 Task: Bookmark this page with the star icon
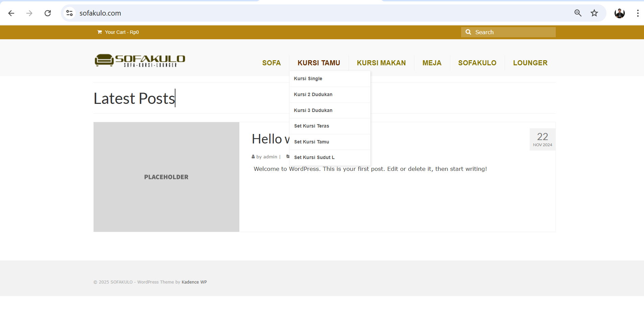click(594, 13)
